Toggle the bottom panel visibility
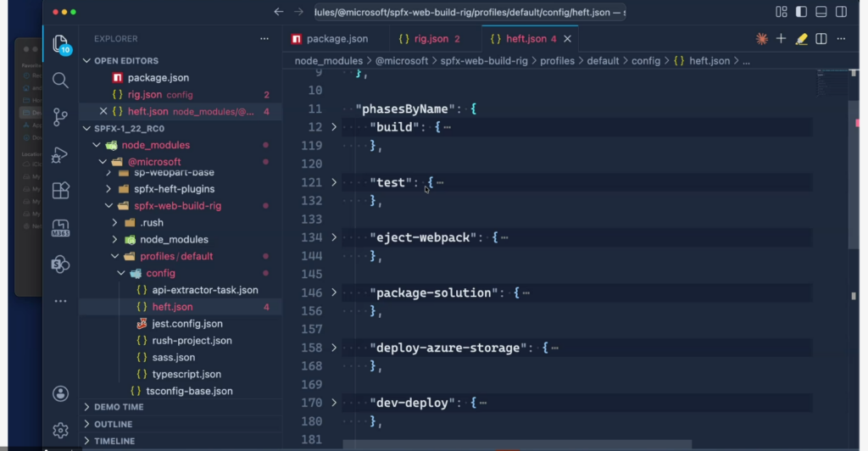This screenshot has height=451, width=868. pos(819,12)
